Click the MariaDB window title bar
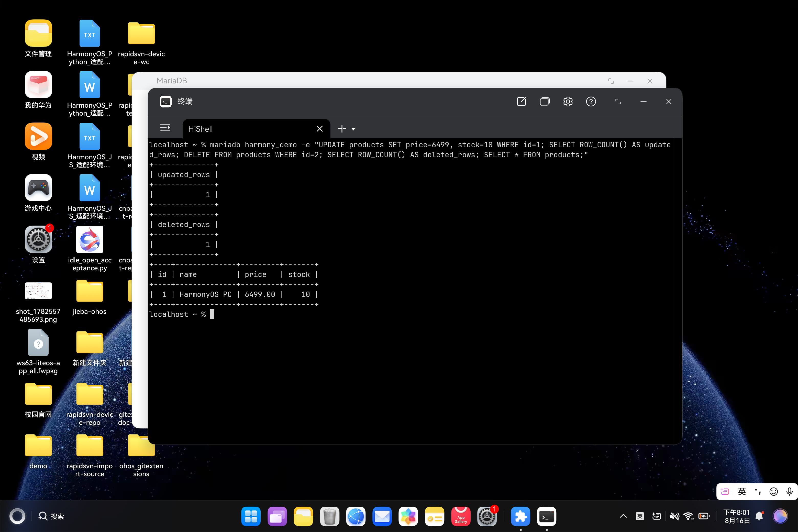Viewport: 798px width, 532px height. coord(399,80)
